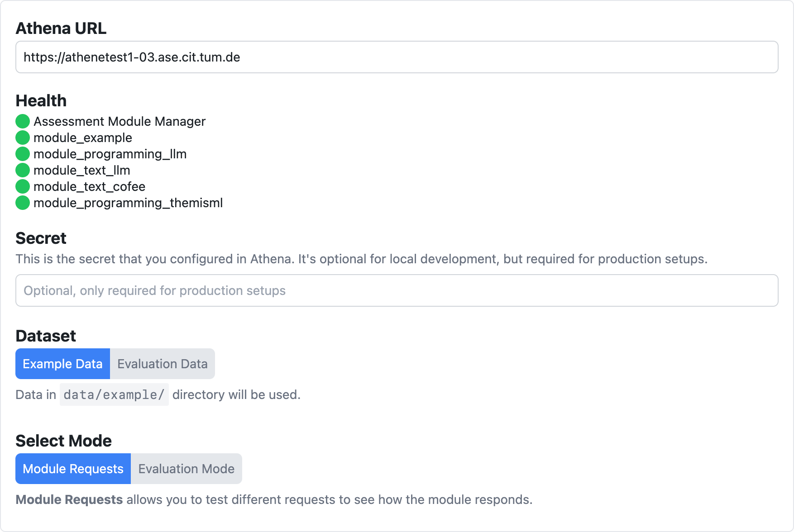Click the module_programming_themisml status dot
The image size is (794, 532).
pos(23,203)
